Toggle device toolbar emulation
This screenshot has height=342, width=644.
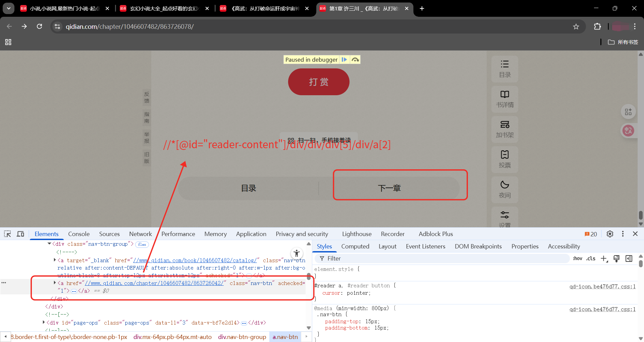20,234
